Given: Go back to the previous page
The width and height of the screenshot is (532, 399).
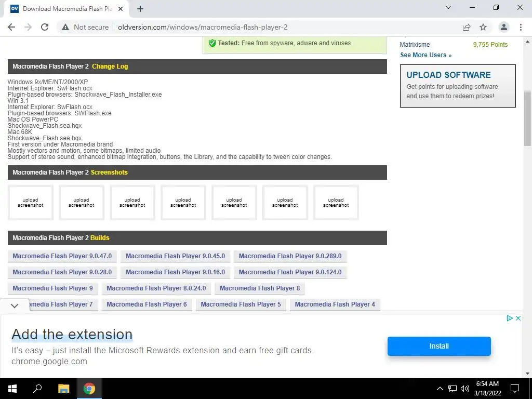Looking at the screenshot, I should click(x=11, y=27).
